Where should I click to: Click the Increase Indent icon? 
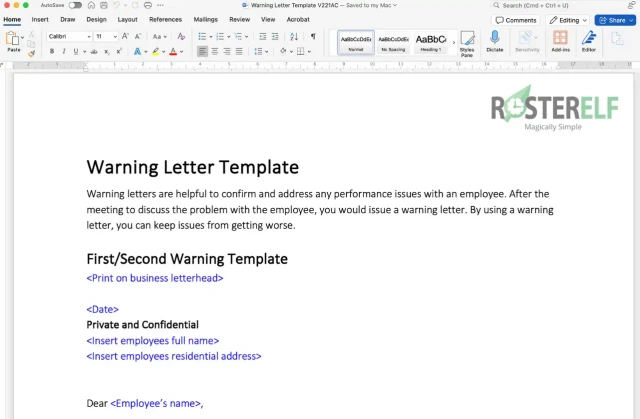(275, 36)
